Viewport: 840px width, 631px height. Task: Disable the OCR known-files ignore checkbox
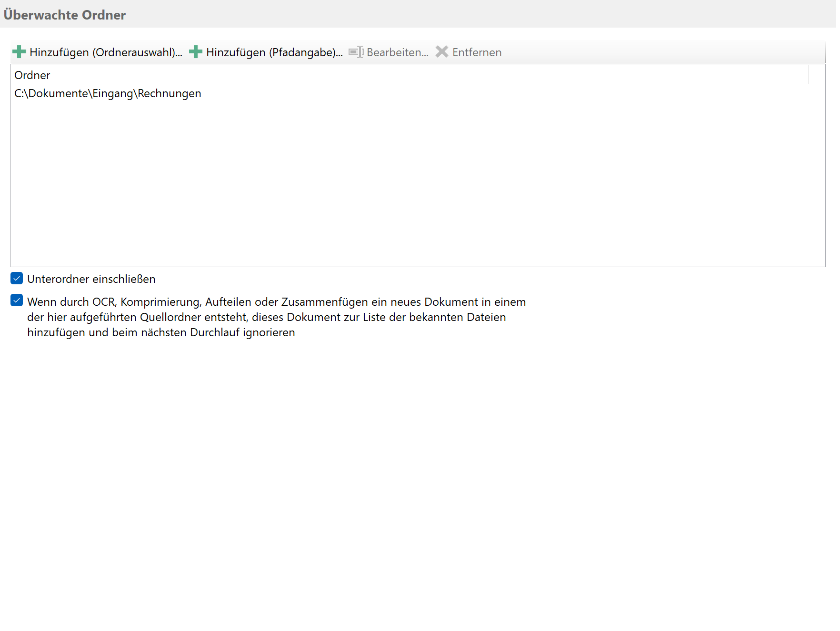pos(17,300)
